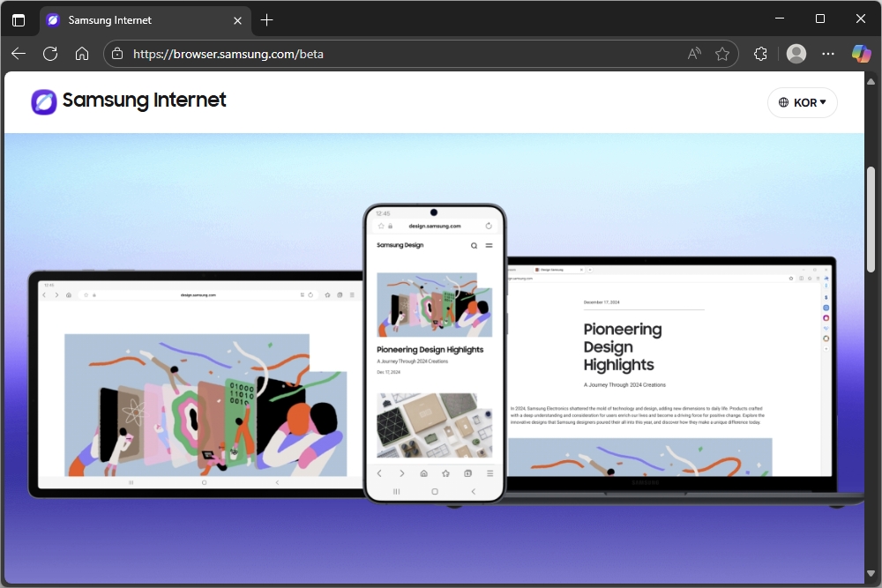Click the Samsung Internet logo icon
The height and width of the screenshot is (588, 882).
[44, 101]
